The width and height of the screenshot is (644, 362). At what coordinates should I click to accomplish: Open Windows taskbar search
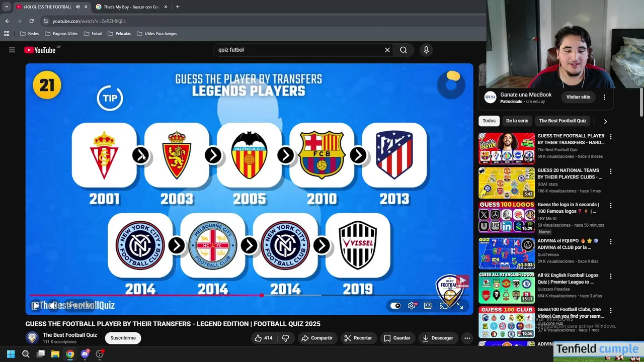click(26, 354)
